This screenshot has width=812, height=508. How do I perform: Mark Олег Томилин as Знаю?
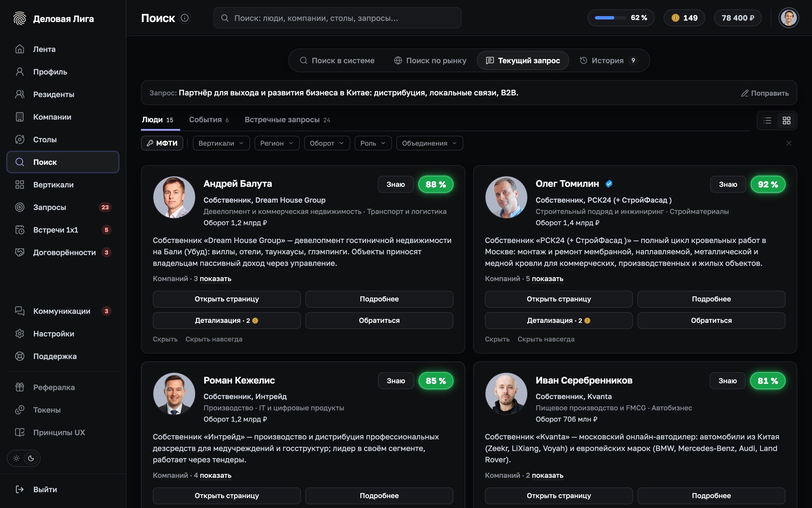coord(728,185)
